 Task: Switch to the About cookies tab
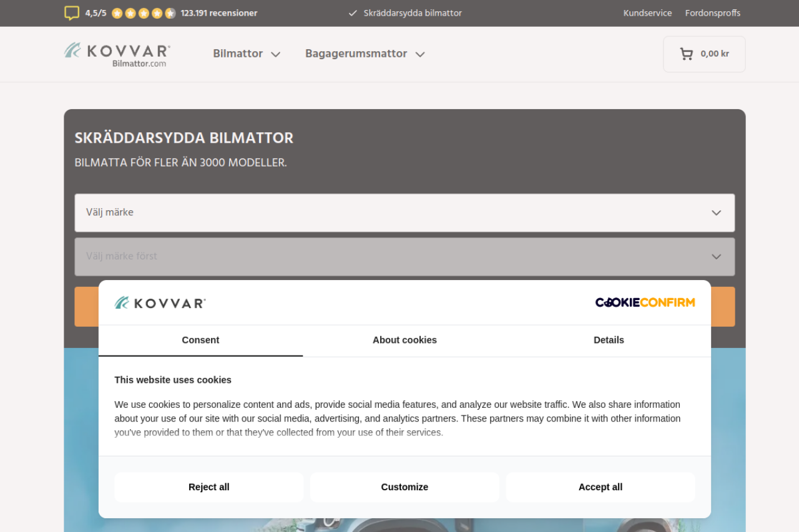click(404, 340)
